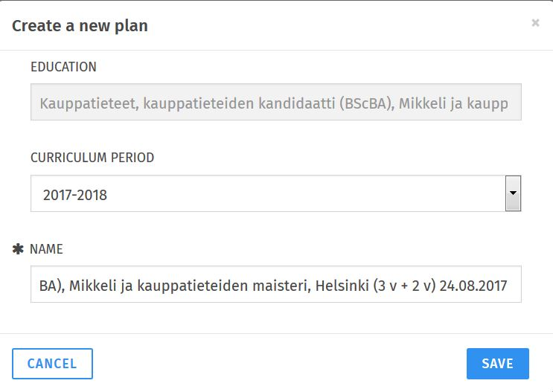
Task: Open the curriculum period dropdown arrow
Action: coord(513,193)
